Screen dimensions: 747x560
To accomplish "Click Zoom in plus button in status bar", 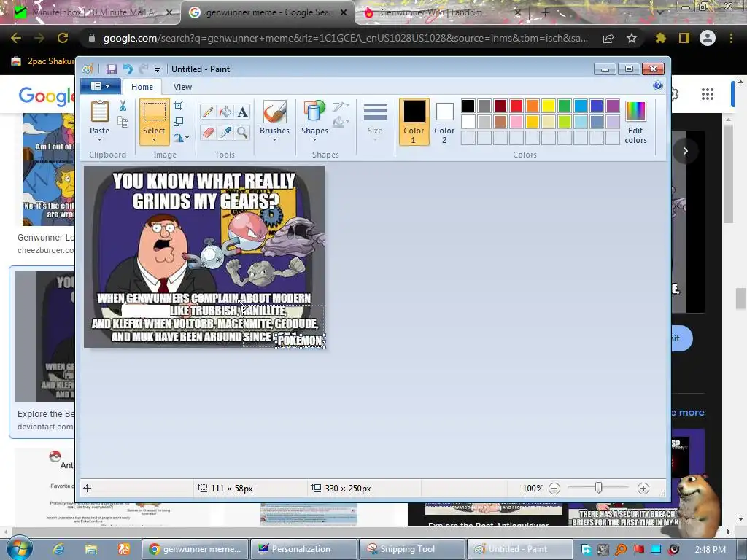I will 643,489.
